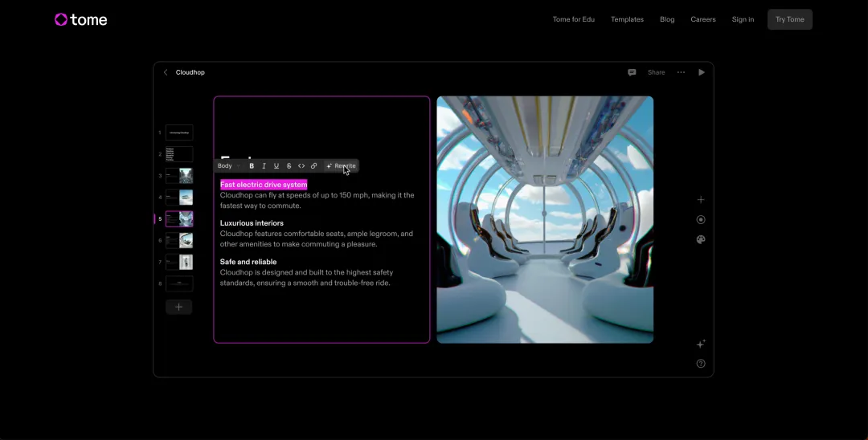
Task: Add a link with the chain icon
Action: (x=314, y=166)
